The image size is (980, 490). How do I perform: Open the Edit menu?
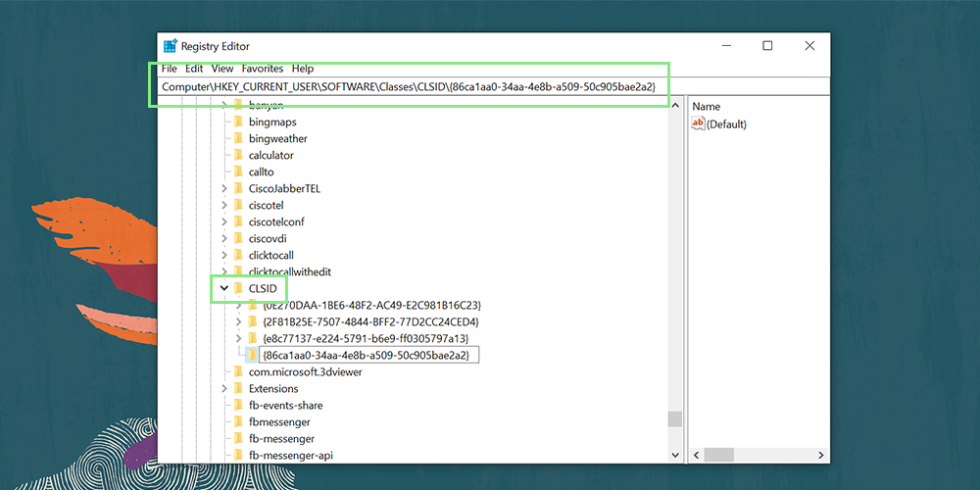[x=194, y=69]
